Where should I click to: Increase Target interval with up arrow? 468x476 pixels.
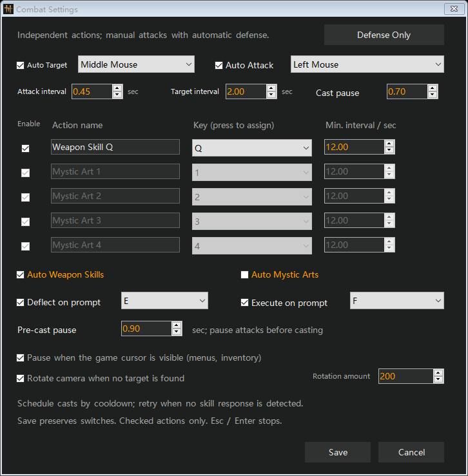pos(271,88)
